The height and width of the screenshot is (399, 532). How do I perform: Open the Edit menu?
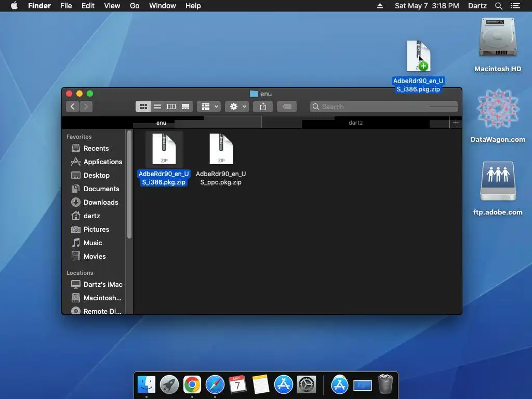[x=88, y=6]
